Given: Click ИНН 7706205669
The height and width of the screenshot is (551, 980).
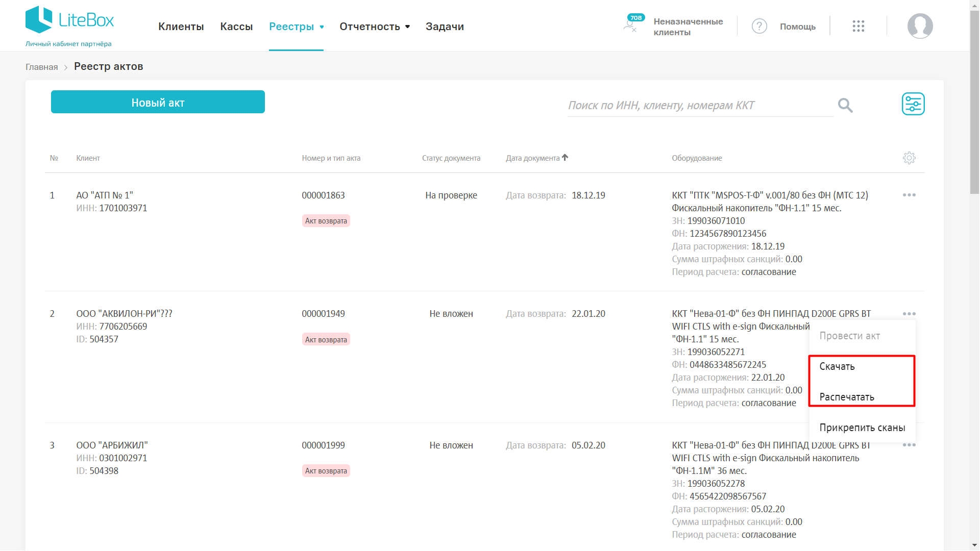Looking at the screenshot, I should coord(123,327).
